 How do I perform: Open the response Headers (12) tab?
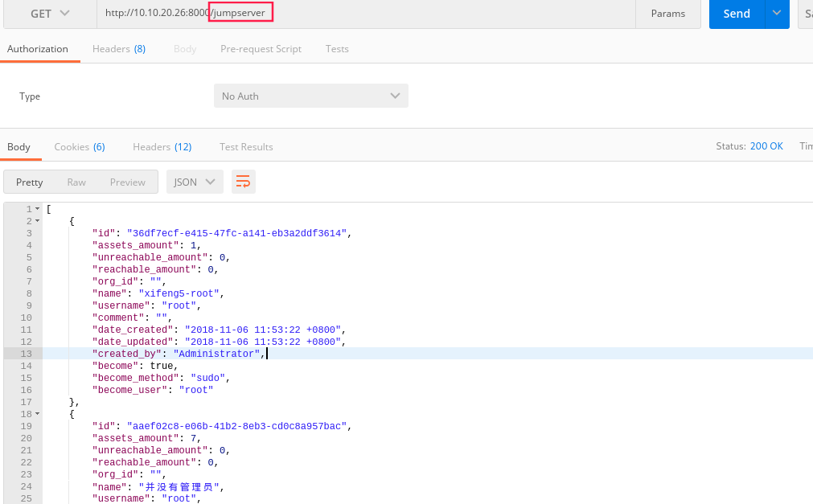click(162, 146)
